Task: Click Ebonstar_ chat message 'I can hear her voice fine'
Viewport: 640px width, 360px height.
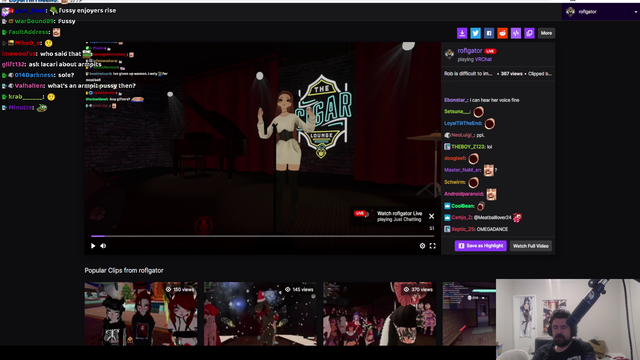Action: [x=494, y=100]
